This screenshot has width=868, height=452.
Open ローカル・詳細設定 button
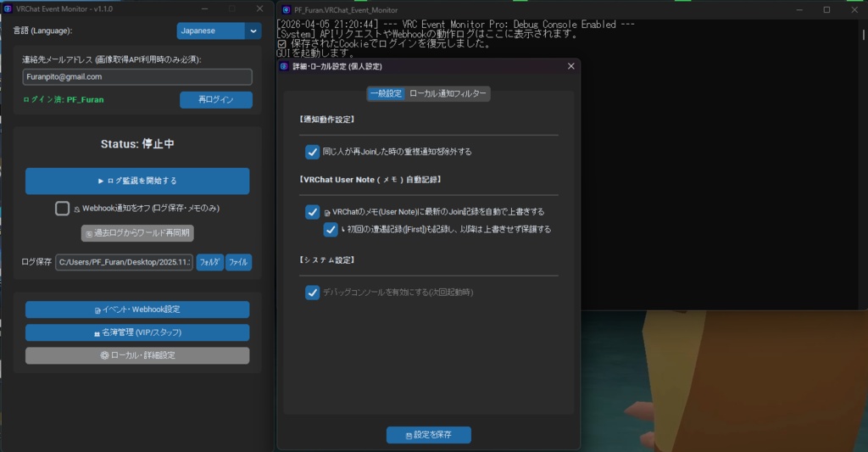137,355
